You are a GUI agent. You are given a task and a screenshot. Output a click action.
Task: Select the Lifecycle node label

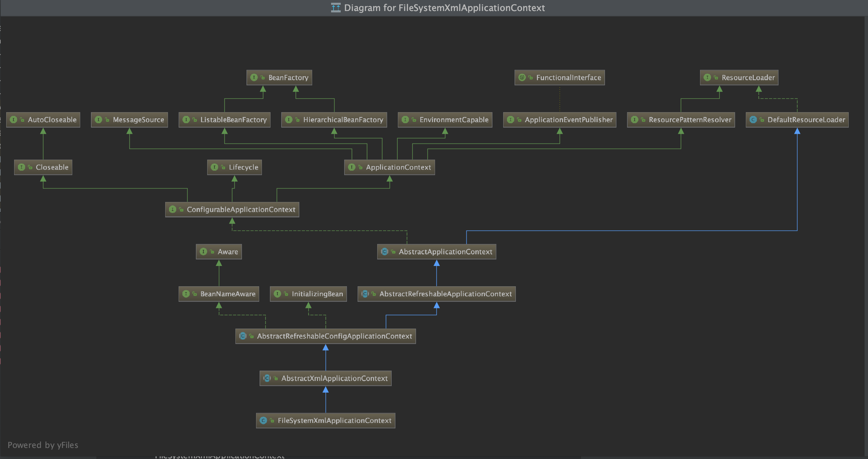click(244, 167)
